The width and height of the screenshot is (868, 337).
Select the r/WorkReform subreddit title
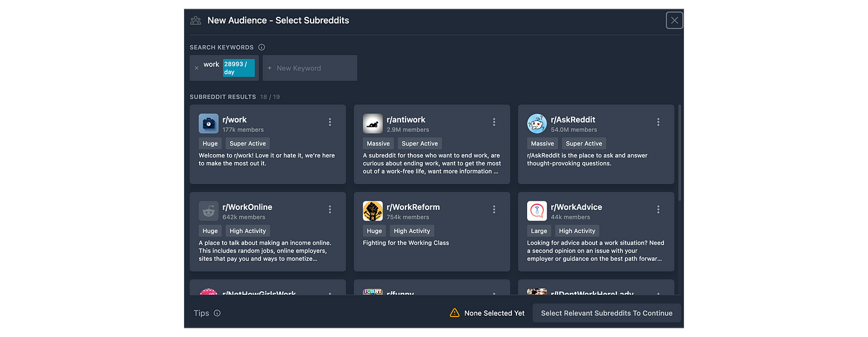pyautogui.click(x=414, y=207)
